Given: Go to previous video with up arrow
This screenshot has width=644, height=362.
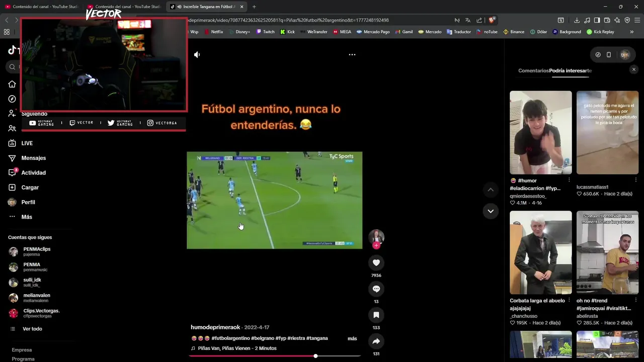Looking at the screenshot, I should (x=491, y=190).
